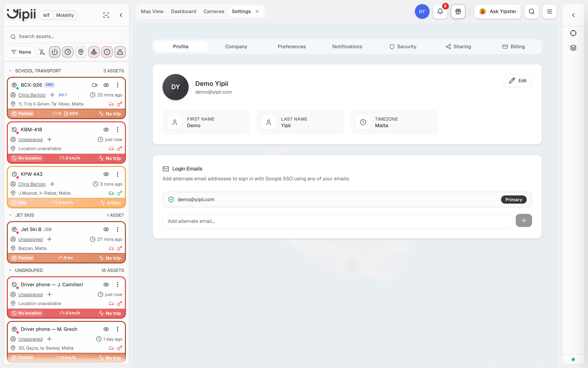
Task: Click the DY user avatar in the top bar
Action: click(x=422, y=11)
